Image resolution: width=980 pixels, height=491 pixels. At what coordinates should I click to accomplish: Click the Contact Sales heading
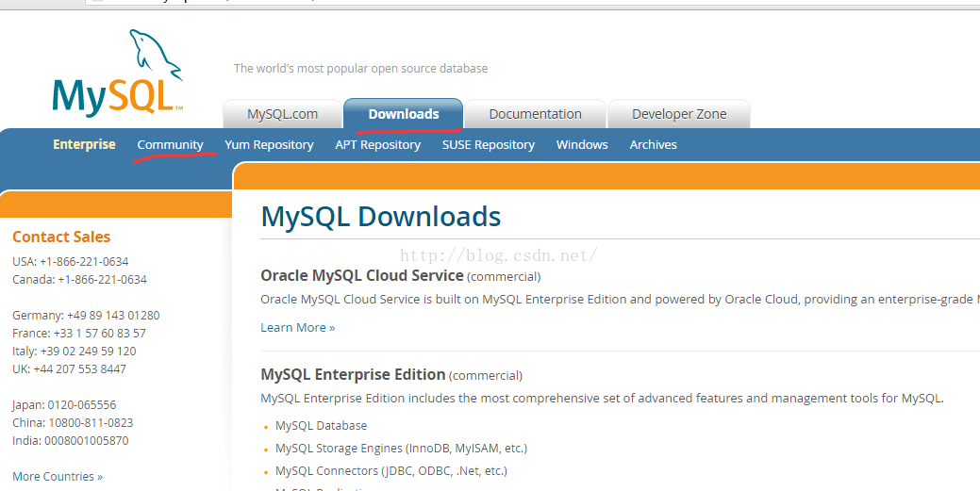pos(61,237)
